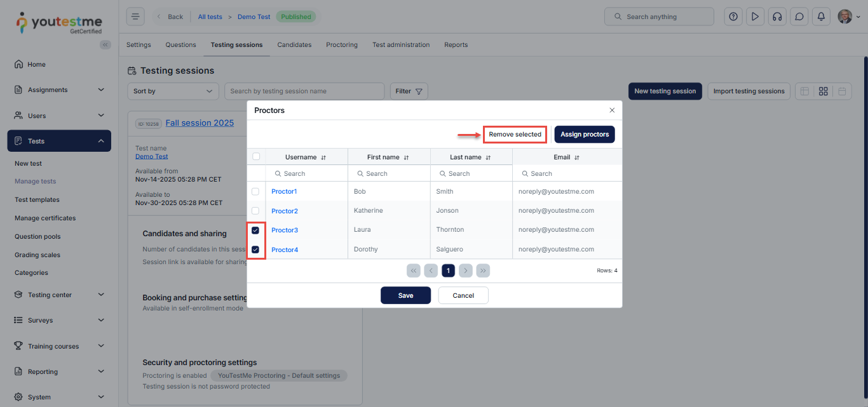
Task: Click the hamburger menu icon
Action: coord(135,17)
